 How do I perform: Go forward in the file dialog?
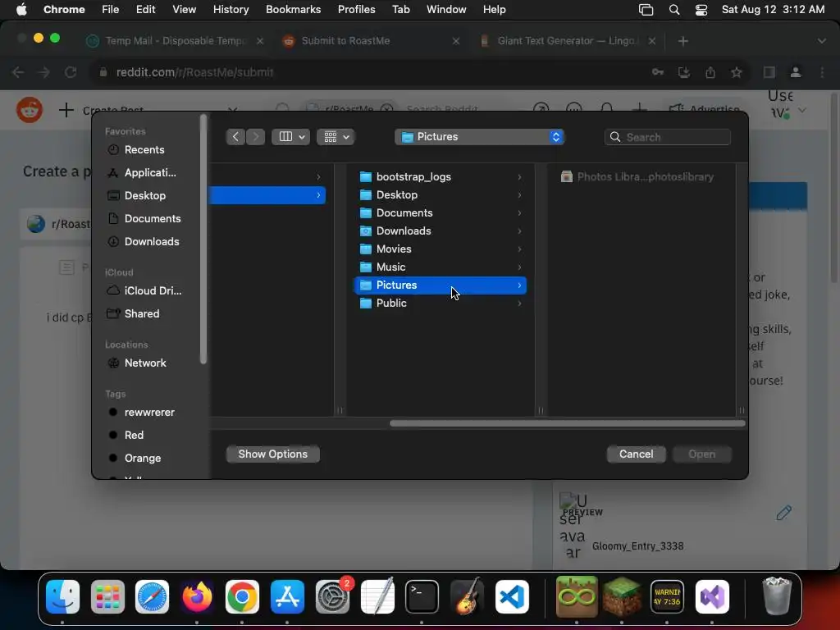pyautogui.click(x=256, y=137)
